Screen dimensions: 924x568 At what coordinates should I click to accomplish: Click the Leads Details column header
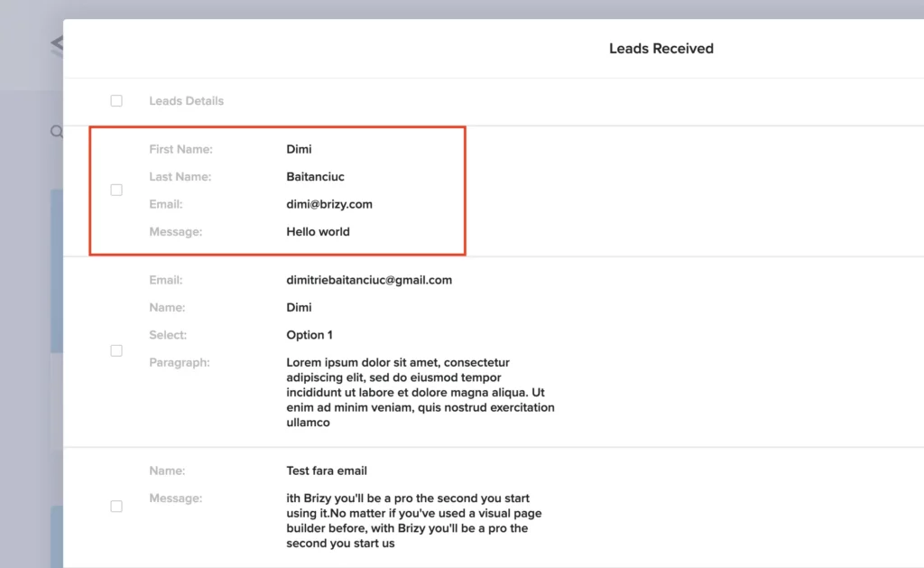(x=186, y=101)
